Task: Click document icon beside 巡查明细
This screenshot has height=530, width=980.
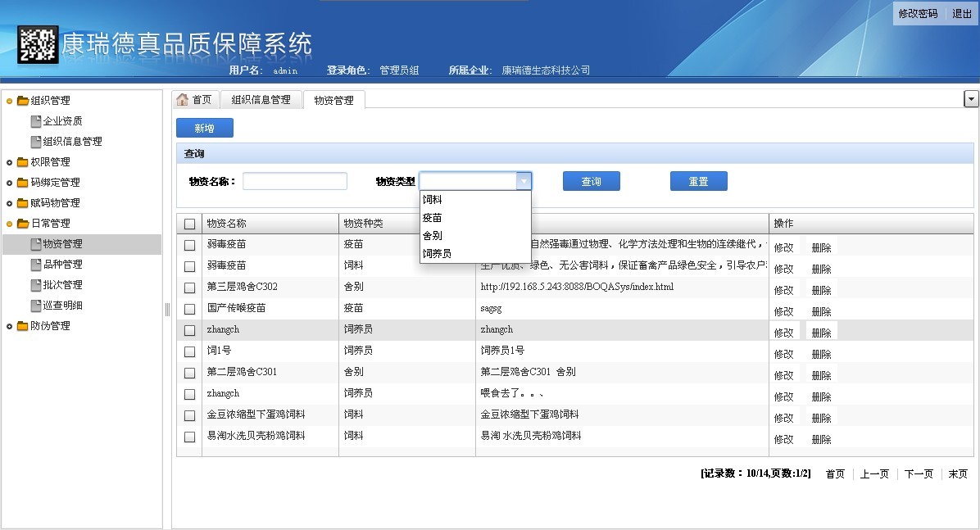Action: (x=36, y=306)
